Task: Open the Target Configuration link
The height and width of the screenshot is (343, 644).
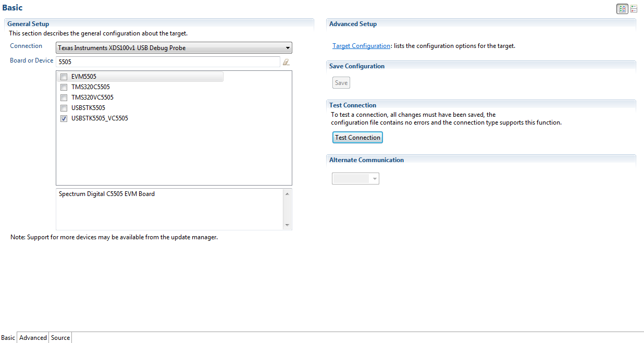Action: pyautogui.click(x=361, y=46)
